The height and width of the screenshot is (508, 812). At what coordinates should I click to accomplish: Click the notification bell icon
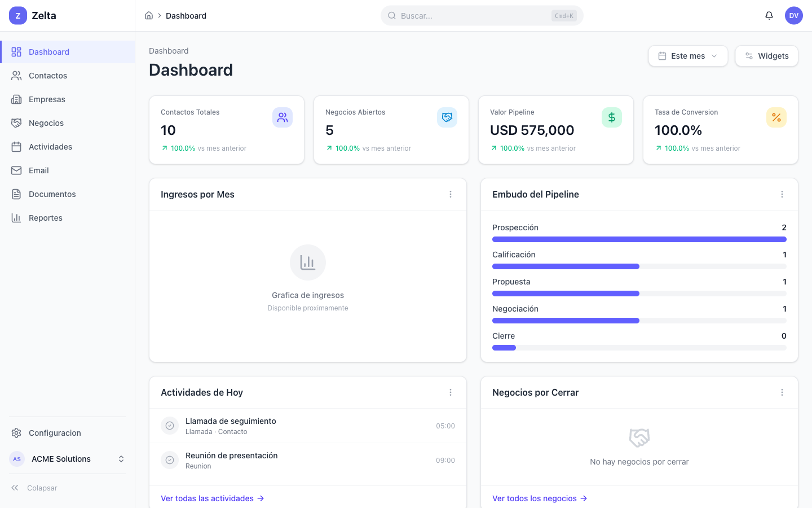[769, 16]
